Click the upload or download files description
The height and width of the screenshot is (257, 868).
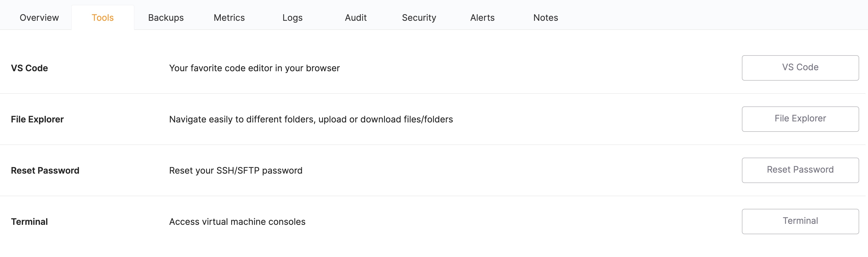(311, 119)
